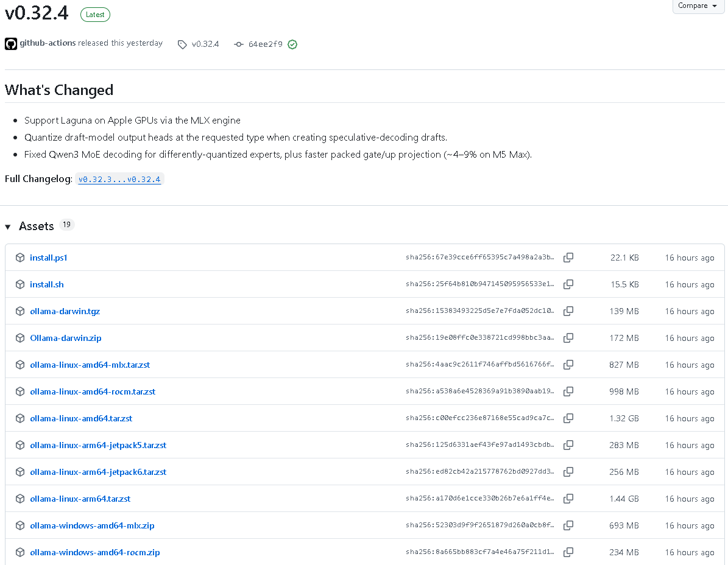The height and width of the screenshot is (565, 728).
Task: Open the v0.32.3...v0.32.4 full changelog link
Action: point(119,179)
